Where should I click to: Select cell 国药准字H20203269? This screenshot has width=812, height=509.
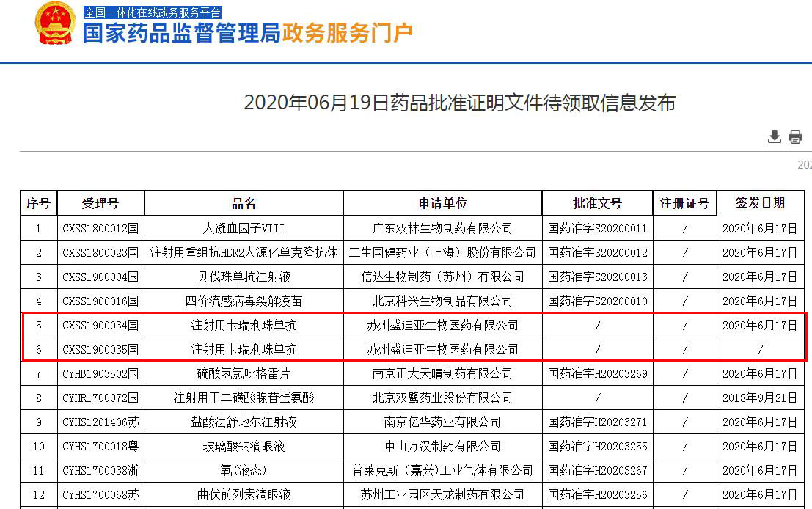click(598, 373)
